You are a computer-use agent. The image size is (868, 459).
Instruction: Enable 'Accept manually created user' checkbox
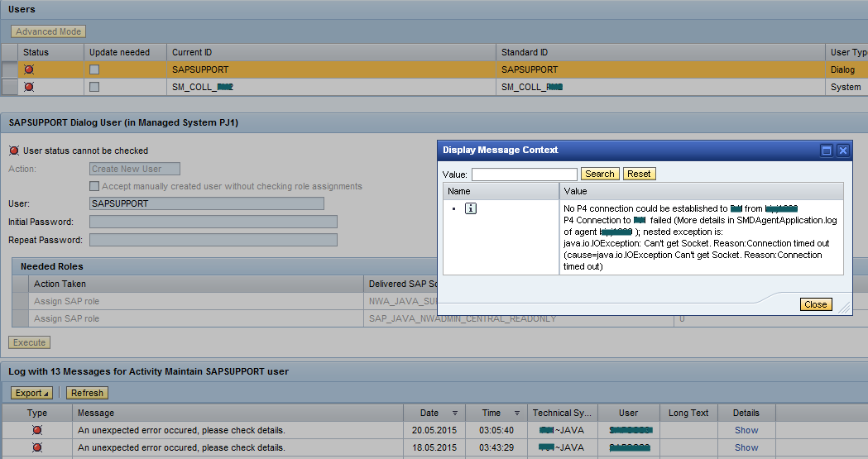94,186
